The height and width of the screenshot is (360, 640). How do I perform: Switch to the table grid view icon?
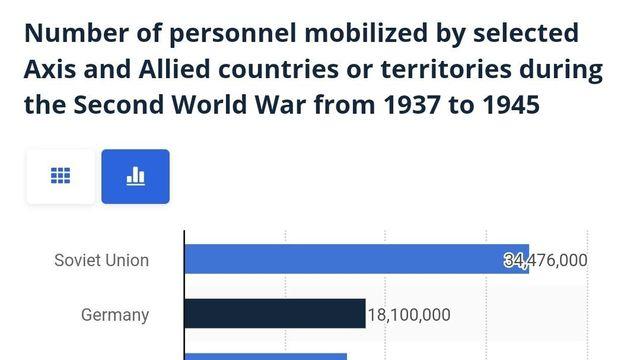click(x=60, y=176)
